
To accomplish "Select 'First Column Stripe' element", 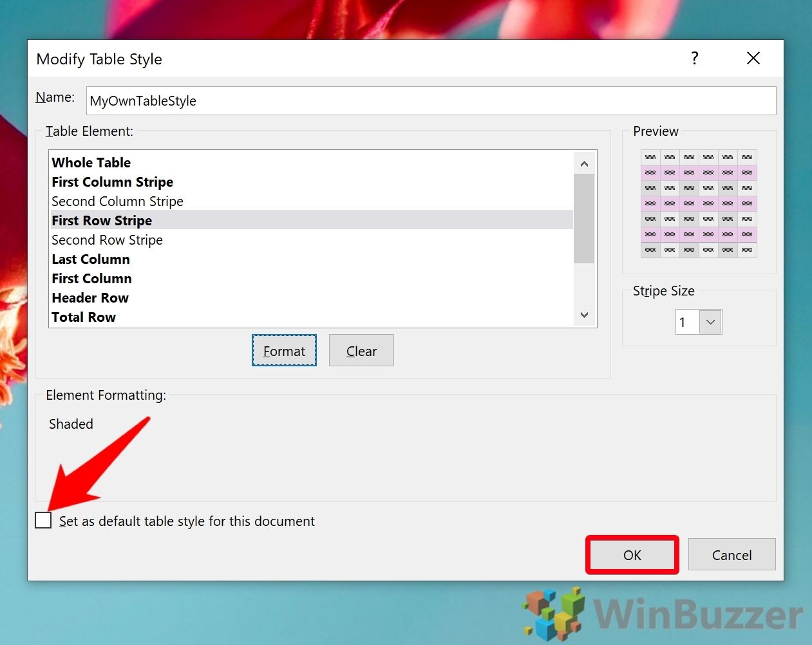I will pyautogui.click(x=112, y=182).
